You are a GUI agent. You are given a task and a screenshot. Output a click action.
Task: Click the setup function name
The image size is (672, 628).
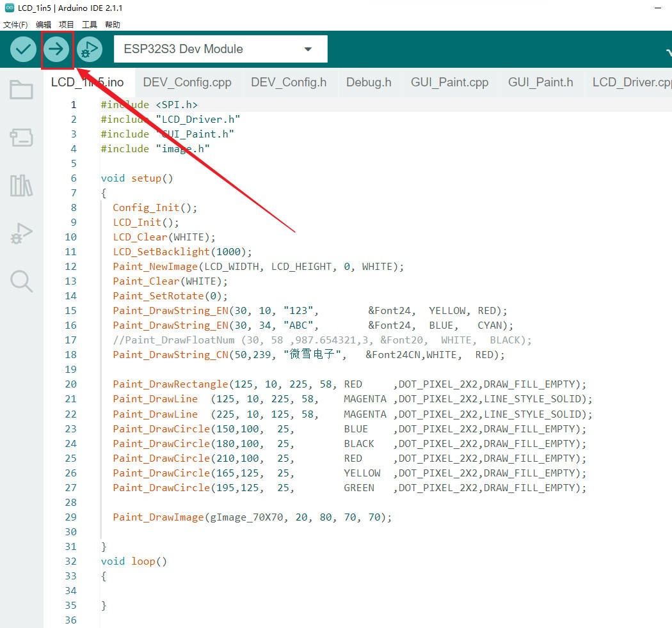click(x=146, y=178)
